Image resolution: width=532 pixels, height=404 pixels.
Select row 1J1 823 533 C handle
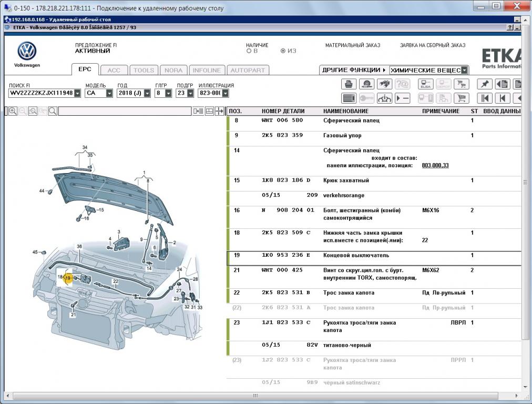[x=374, y=329]
